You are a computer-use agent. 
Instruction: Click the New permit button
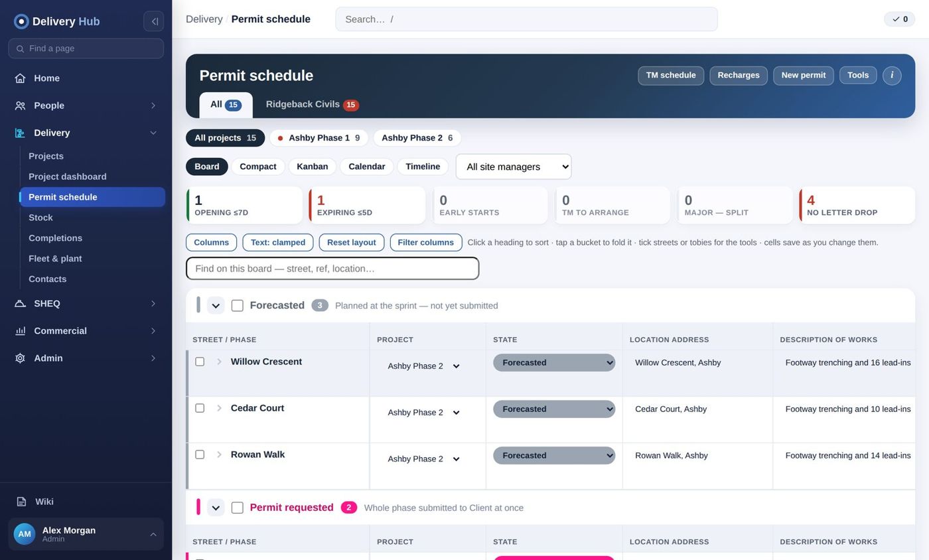click(x=804, y=76)
